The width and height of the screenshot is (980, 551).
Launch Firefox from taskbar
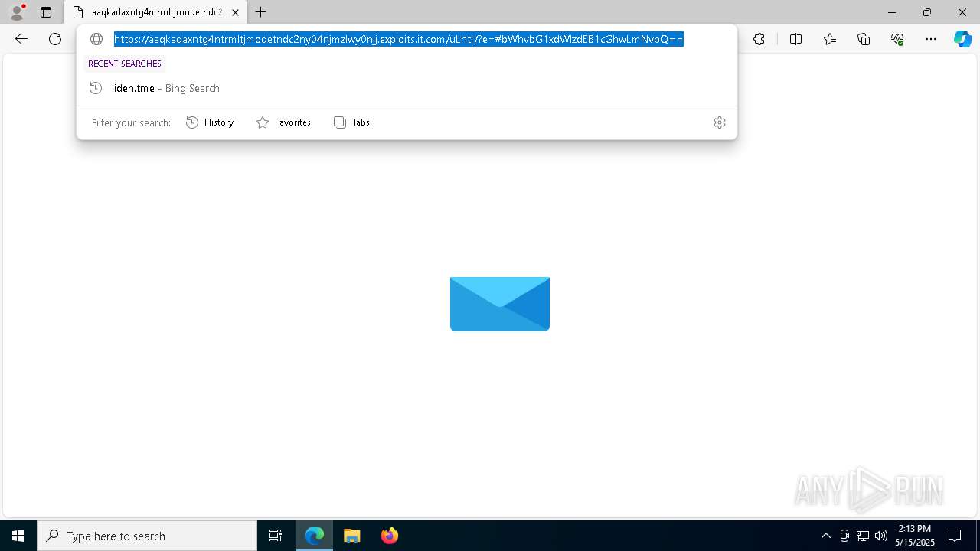390,536
